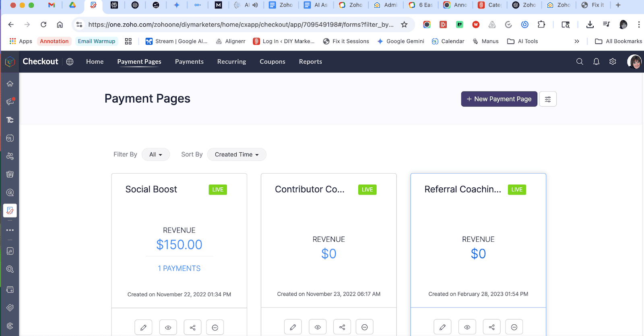This screenshot has width=644, height=336.
Task: Edit the Referral Coachin... payment page
Action: tap(442, 327)
